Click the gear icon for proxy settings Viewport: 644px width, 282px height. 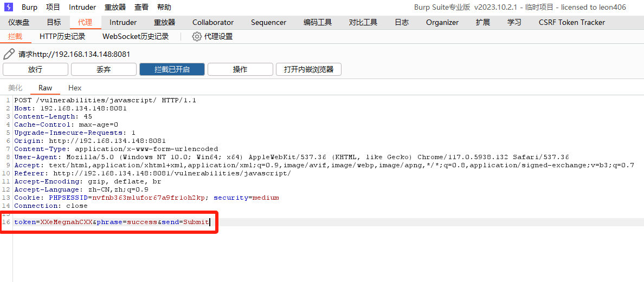[197, 36]
